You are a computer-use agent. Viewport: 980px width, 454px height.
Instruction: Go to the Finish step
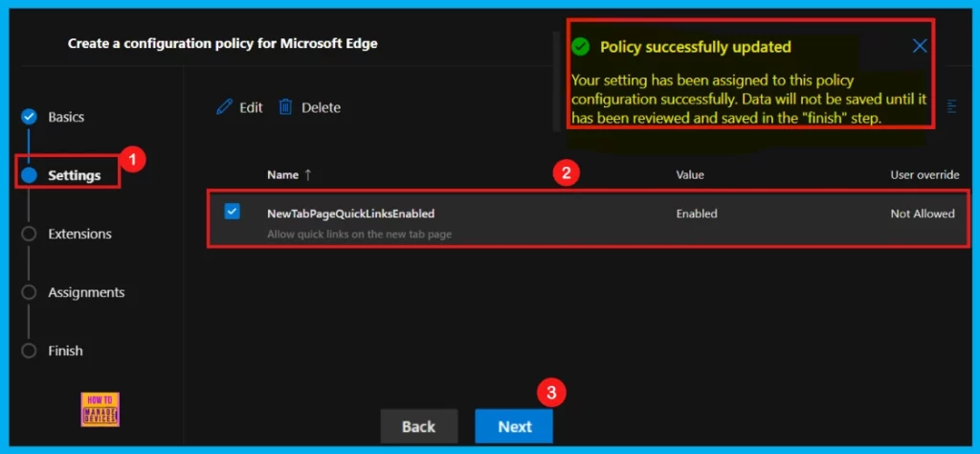point(65,351)
